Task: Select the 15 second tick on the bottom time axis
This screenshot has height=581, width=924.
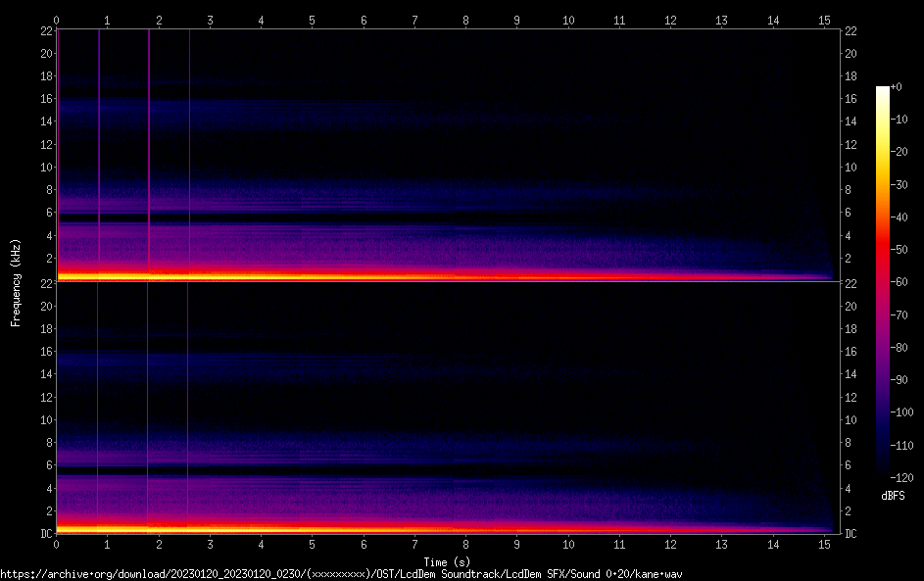Action: point(824,545)
